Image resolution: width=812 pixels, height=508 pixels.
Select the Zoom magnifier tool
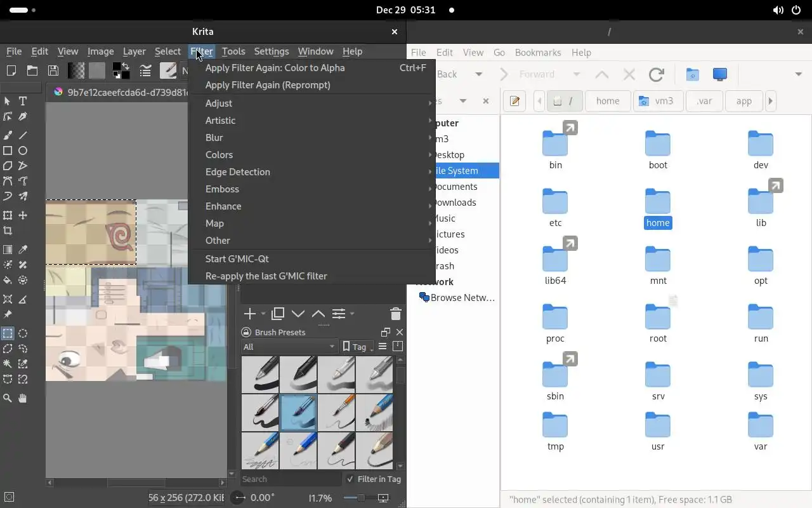[x=8, y=398]
